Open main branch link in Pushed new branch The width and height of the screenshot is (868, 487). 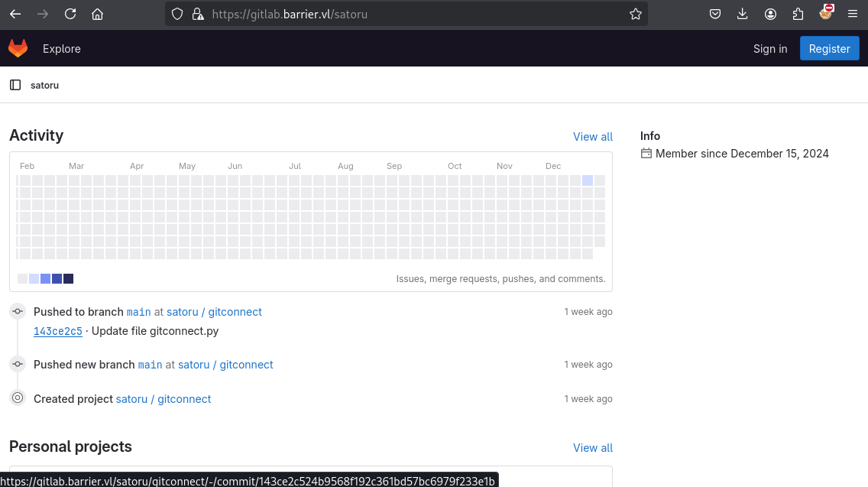[x=150, y=365]
